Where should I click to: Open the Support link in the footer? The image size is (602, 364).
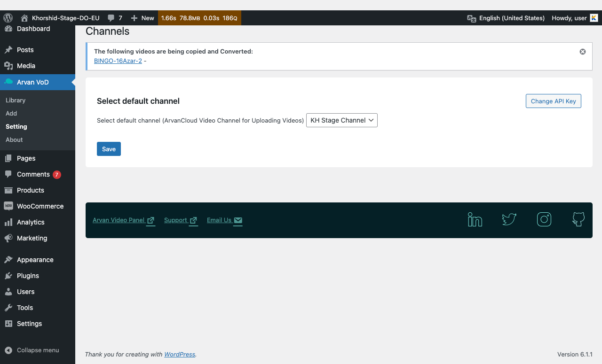click(181, 220)
